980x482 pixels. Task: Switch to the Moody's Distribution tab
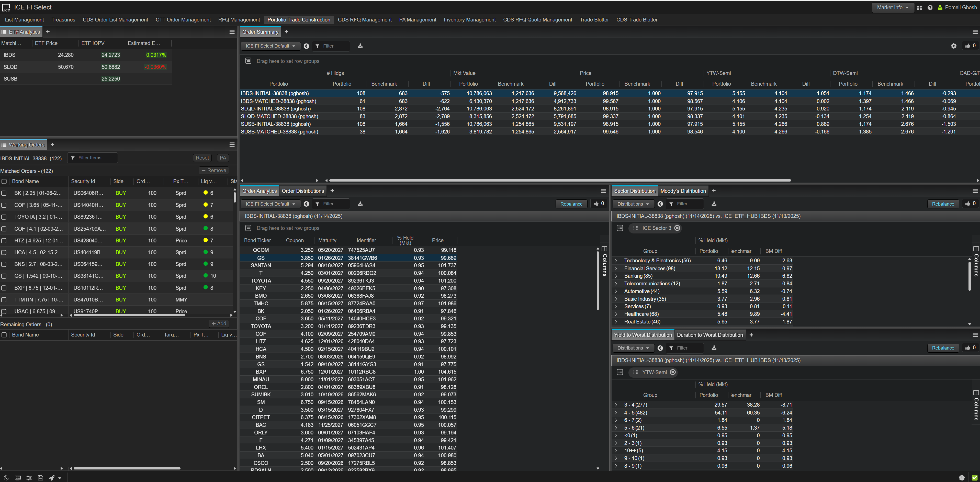(x=683, y=190)
